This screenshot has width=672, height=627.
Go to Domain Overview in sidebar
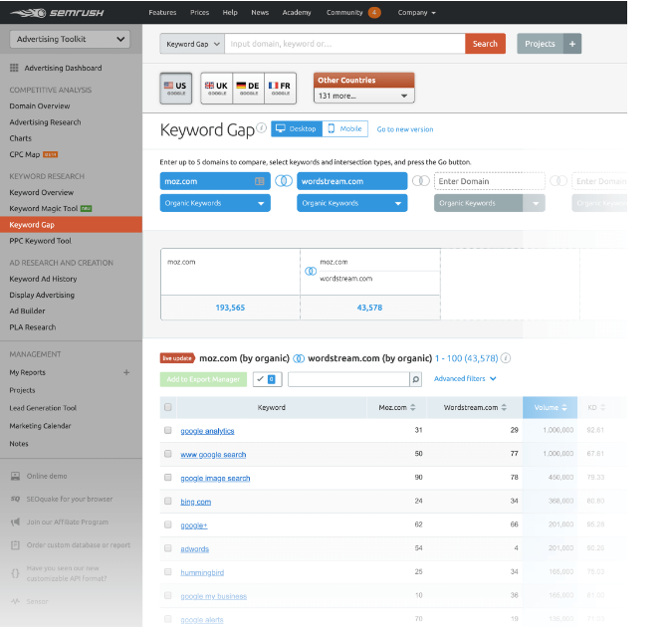(x=40, y=105)
